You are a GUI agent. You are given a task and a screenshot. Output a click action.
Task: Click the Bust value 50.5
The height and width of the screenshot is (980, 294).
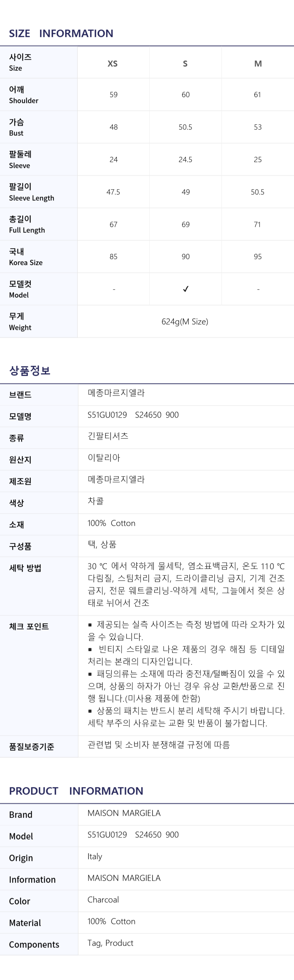click(x=185, y=127)
